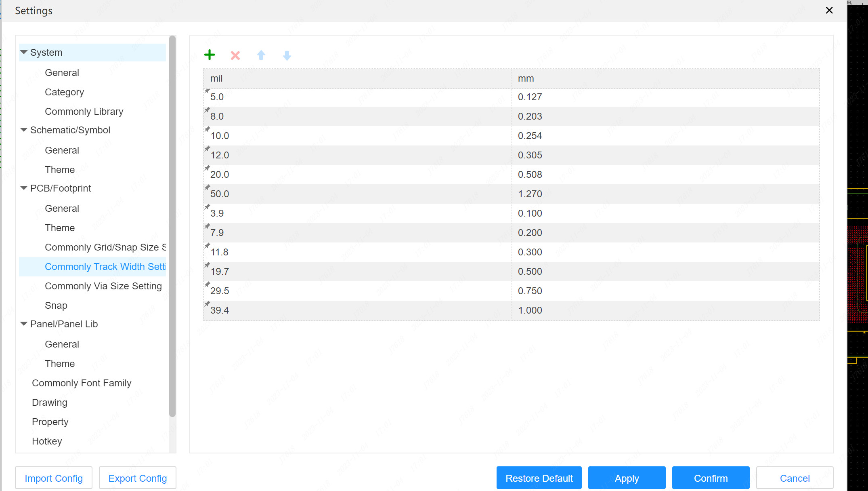Delete selected track width with red X
The width and height of the screenshot is (868, 491).
235,55
